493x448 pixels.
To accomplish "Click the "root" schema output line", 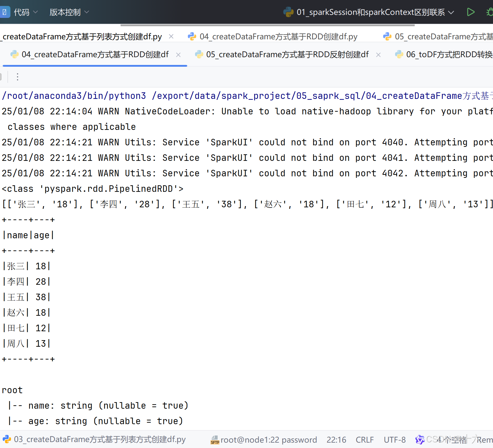I will [x=12, y=390].
